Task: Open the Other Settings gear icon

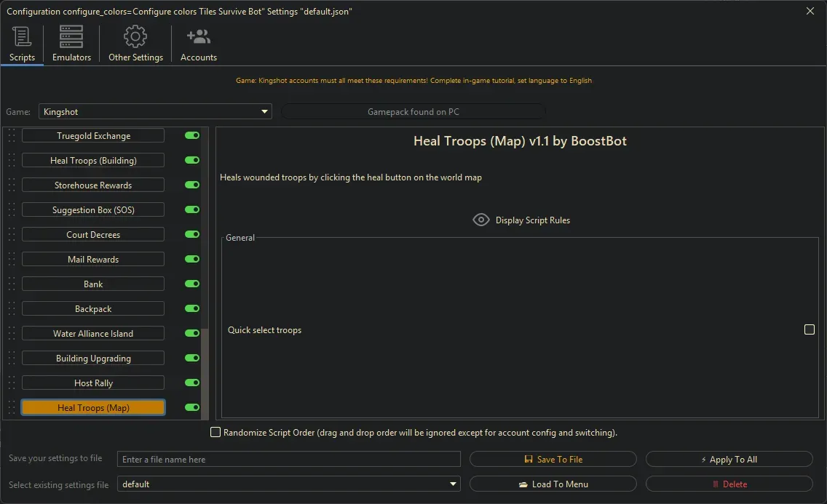Action: [x=135, y=37]
